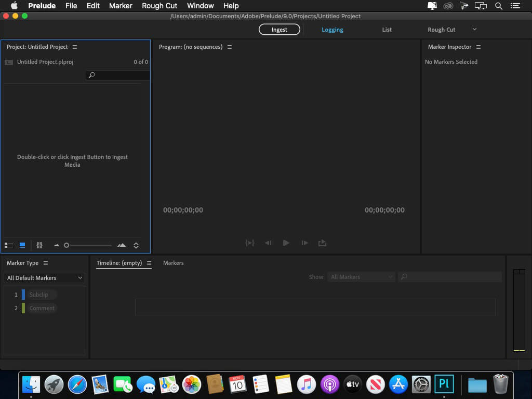
Task: Switch Project panel to list view
Action: (x=9, y=245)
